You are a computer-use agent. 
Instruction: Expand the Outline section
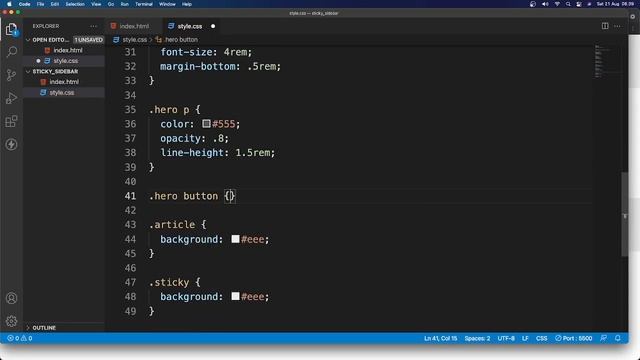(x=28, y=328)
